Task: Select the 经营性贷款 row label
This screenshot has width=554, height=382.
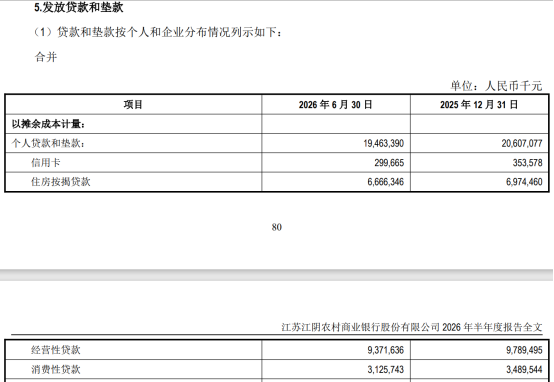Action: pyautogui.click(x=56, y=350)
